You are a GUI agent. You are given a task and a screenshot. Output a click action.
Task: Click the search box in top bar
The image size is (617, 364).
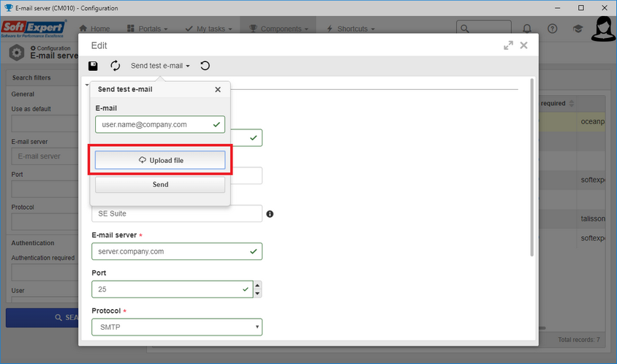click(x=484, y=29)
